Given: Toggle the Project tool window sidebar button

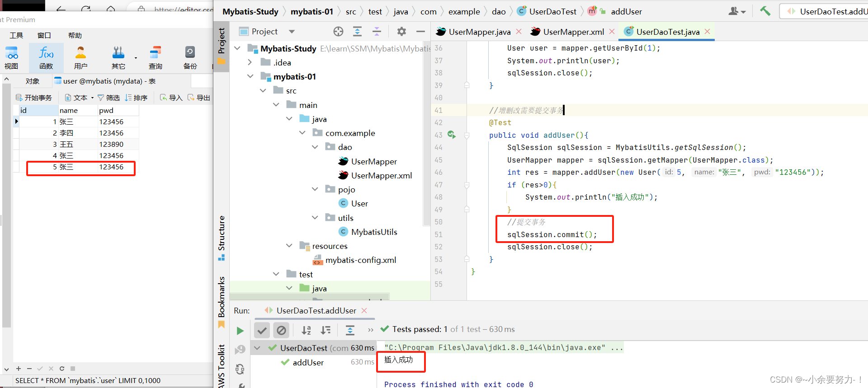Looking at the screenshot, I should pos(222,46).
